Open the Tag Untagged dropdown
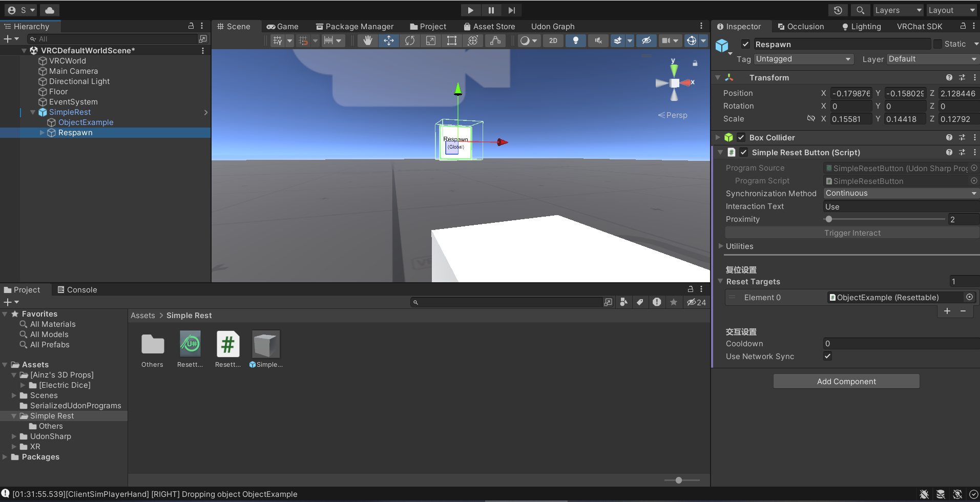 [x=804, y=59]
